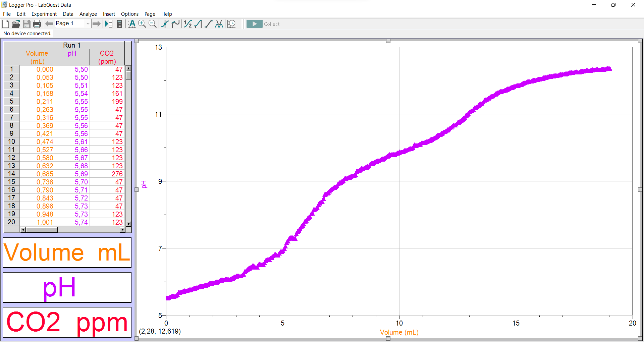Open a file with the folder icon
Image resolution: width=644 pixels, height=342 pixels.
tap(16, 24)
